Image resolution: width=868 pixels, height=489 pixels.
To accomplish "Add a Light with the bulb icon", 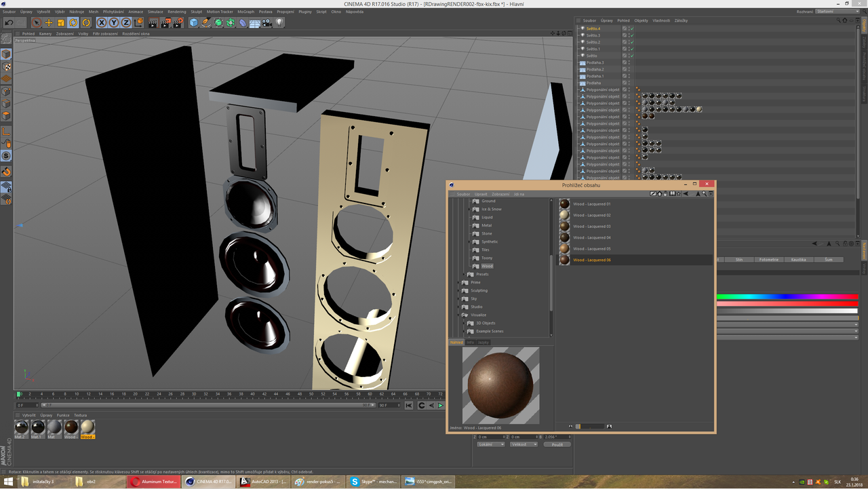I will click(x=279, y=22).
